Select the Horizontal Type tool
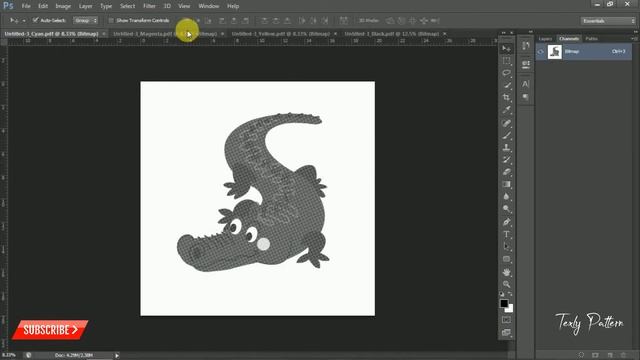The image size is (640, 360). tap(506, 234)
